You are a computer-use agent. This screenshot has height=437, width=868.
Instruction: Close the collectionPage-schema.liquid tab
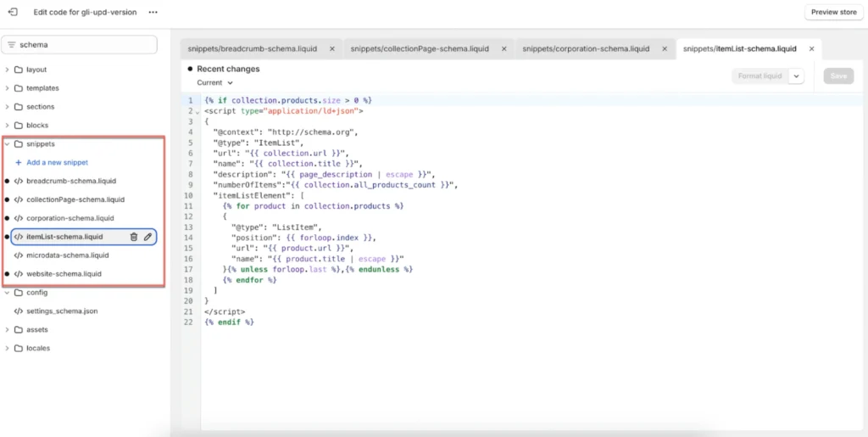(504, 48)
